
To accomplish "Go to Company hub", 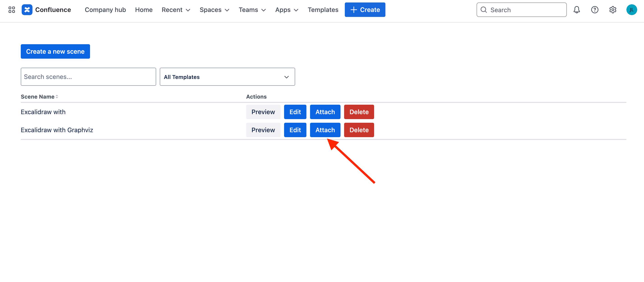I will 105,10.
